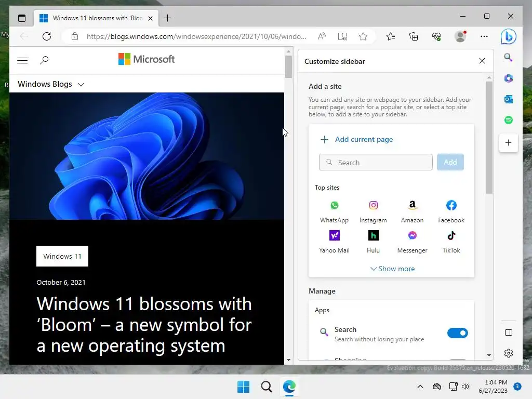Image resolution: width=532 pixels, height=399 pixels.
Task: Toggle the hide sidebar icon
Action: click(x=508, y=332)
